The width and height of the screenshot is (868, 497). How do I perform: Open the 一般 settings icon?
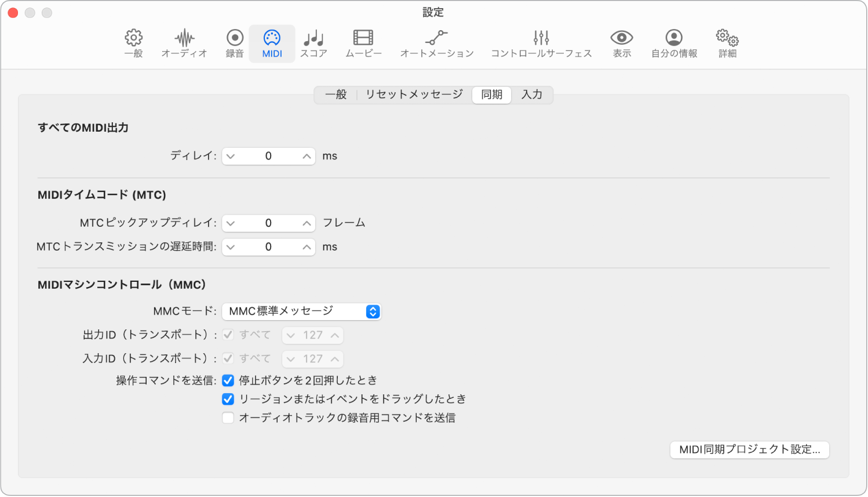(133, 43)
